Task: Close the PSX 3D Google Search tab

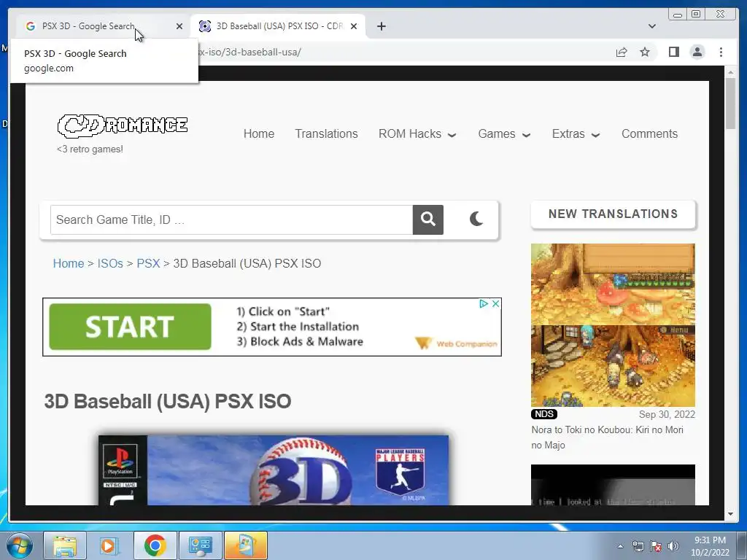Action: 179,26
